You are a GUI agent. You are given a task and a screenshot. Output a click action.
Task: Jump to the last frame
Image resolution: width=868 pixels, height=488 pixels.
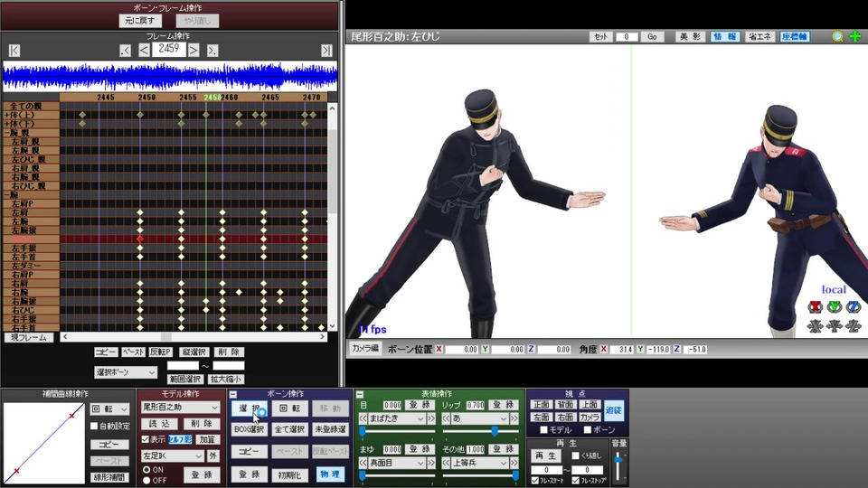(326, 51)
